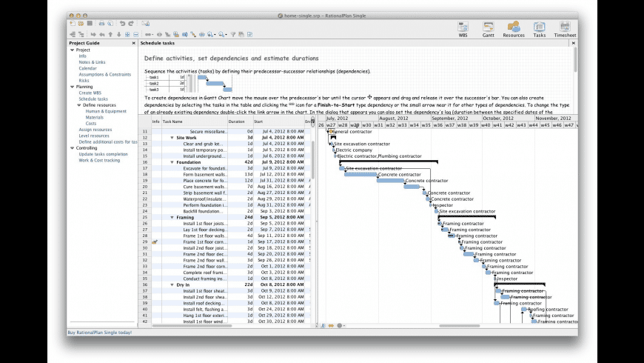The image size is (644, 363).
Task: Click the New project toolbar icon
Action: [x=73, y=24]
